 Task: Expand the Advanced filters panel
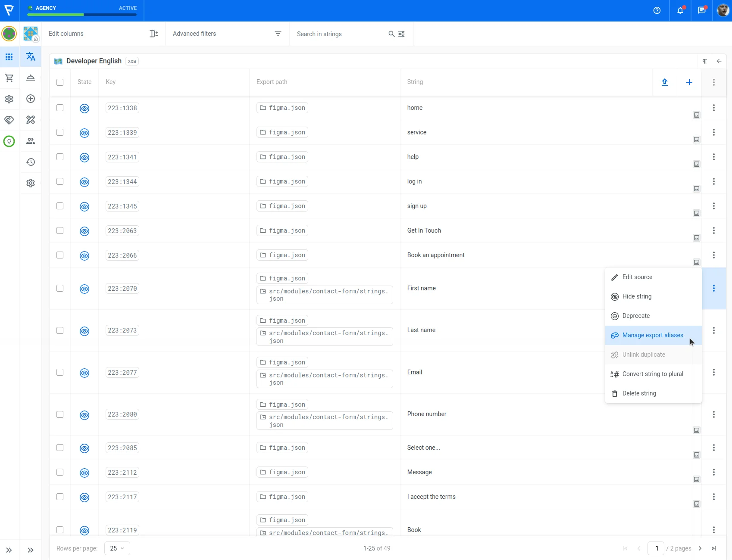(x=227, y=34)
